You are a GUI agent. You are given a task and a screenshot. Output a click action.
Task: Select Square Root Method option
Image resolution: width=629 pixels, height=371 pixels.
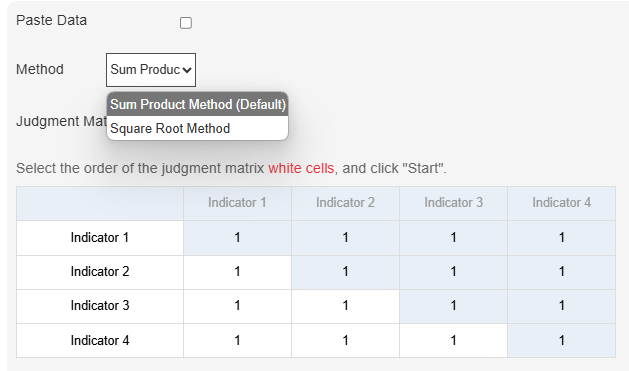coord(198,128)
